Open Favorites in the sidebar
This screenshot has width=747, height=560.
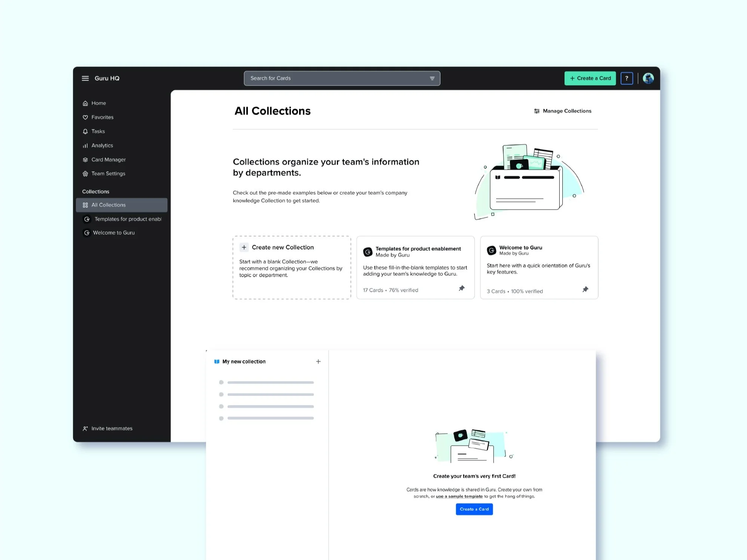pos(102,117)
